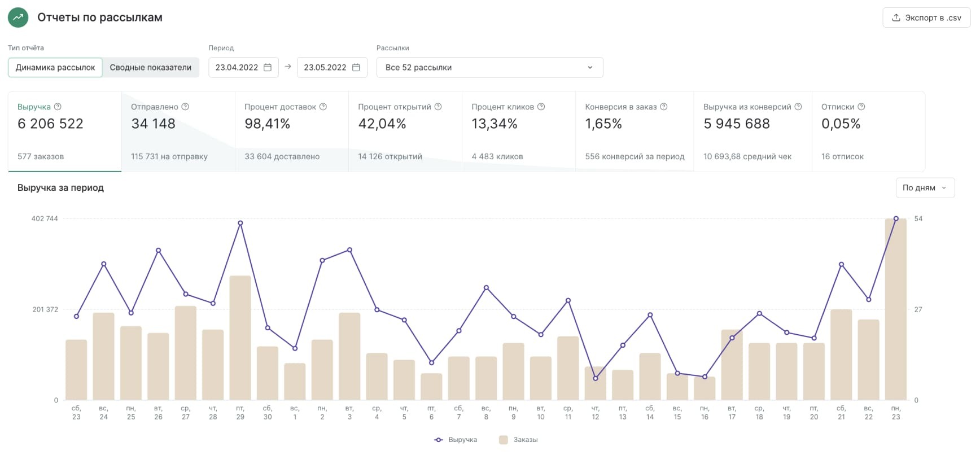980x464 pixels.
Task: Switch to the Отправлено metric tab
Action: pyautogui.click(x=178, y=132)
